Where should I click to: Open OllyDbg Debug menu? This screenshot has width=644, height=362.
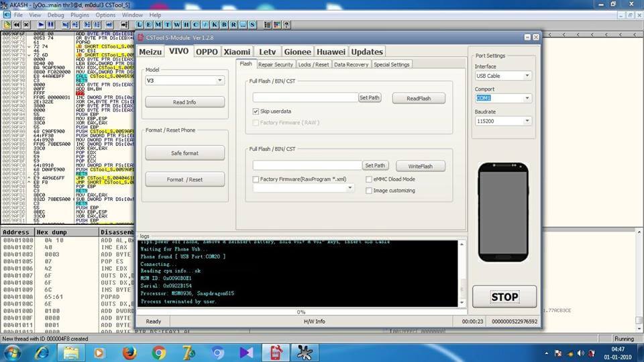coord(56,15)
